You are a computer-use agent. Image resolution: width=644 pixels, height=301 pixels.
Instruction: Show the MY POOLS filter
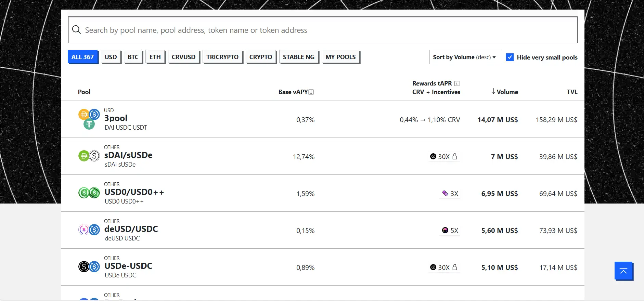(340, 57)
